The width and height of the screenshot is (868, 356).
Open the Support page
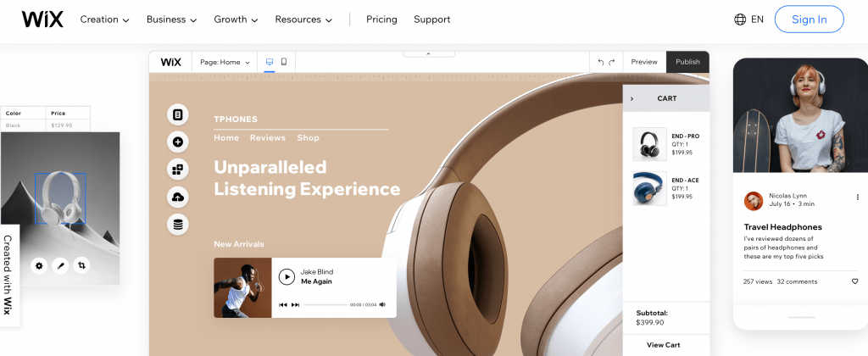(x=431, y=19)
